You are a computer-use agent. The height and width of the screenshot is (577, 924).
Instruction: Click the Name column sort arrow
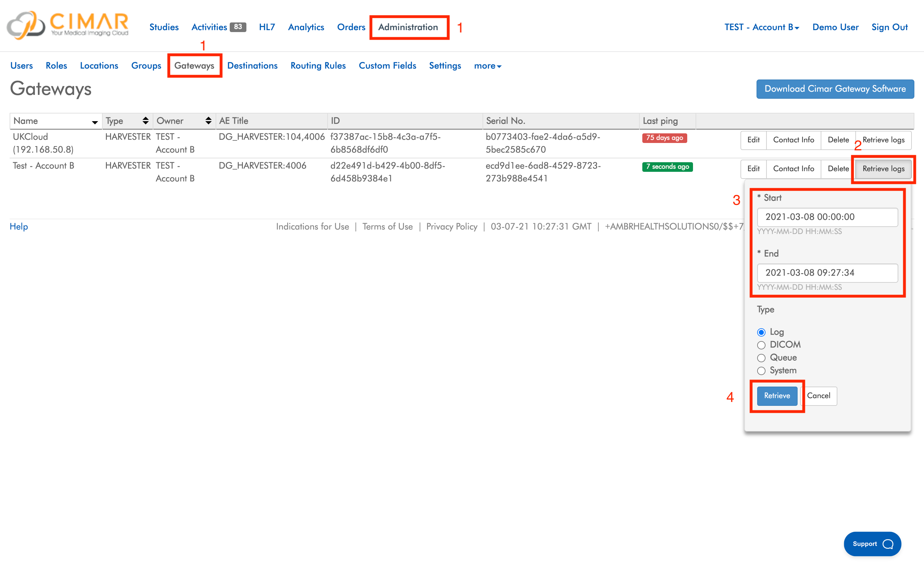click(x=94, y=122)
